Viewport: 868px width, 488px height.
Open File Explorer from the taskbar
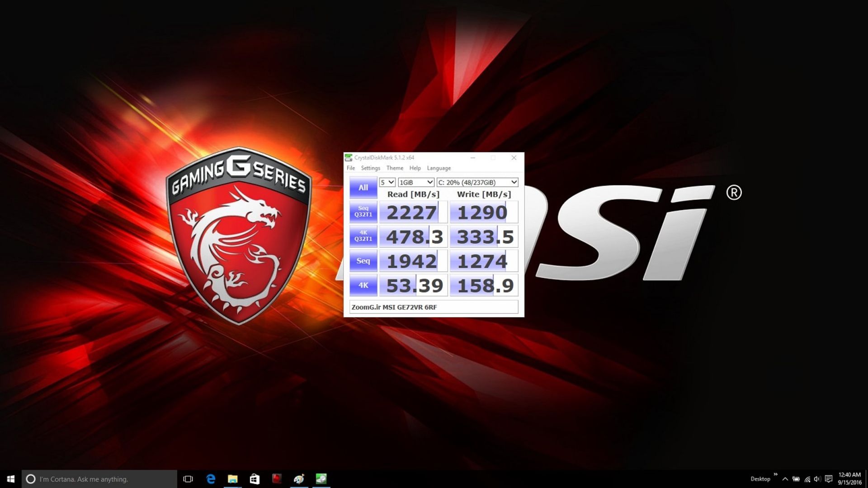coord(233,479)
